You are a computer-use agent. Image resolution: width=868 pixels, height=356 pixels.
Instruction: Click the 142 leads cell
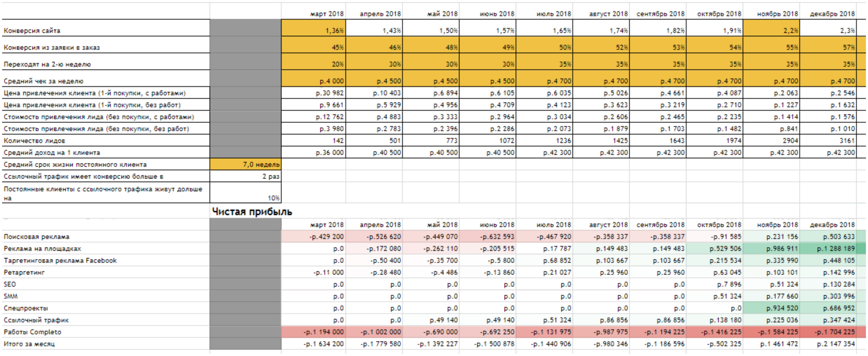click(313, 141)
